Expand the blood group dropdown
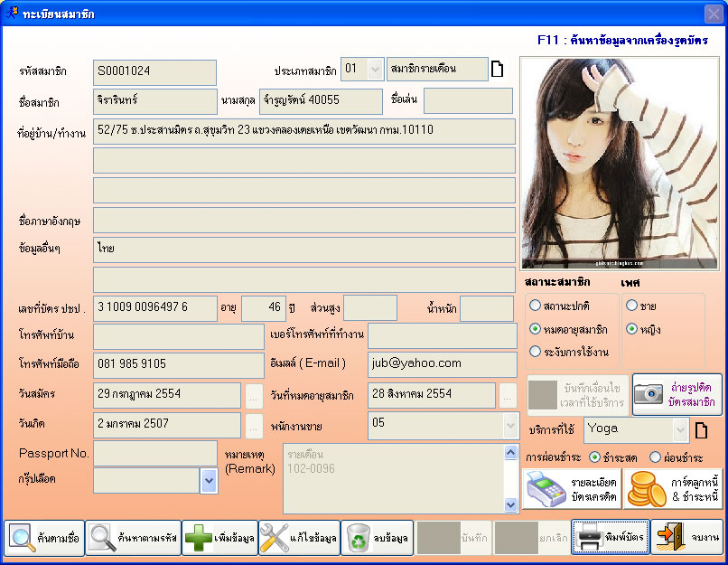The width and height of the screenshot is (728, 565). pyautogui.click(x=209, y=480)
